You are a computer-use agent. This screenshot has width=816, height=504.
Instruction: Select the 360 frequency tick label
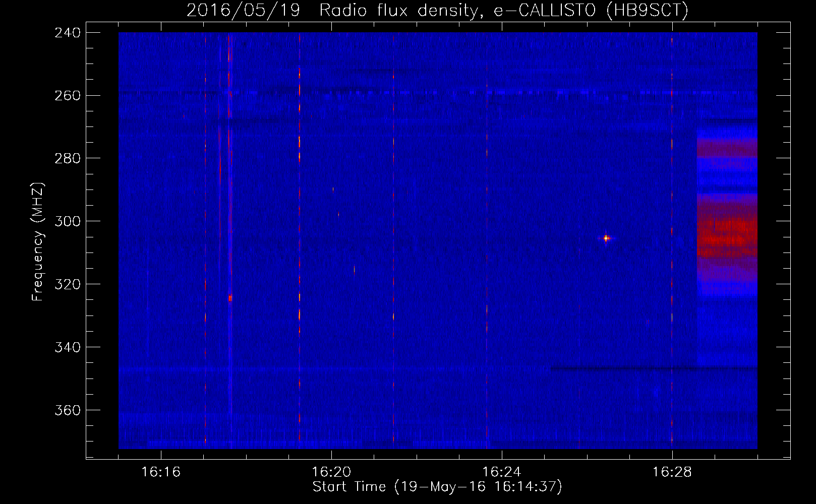[67, 411]
